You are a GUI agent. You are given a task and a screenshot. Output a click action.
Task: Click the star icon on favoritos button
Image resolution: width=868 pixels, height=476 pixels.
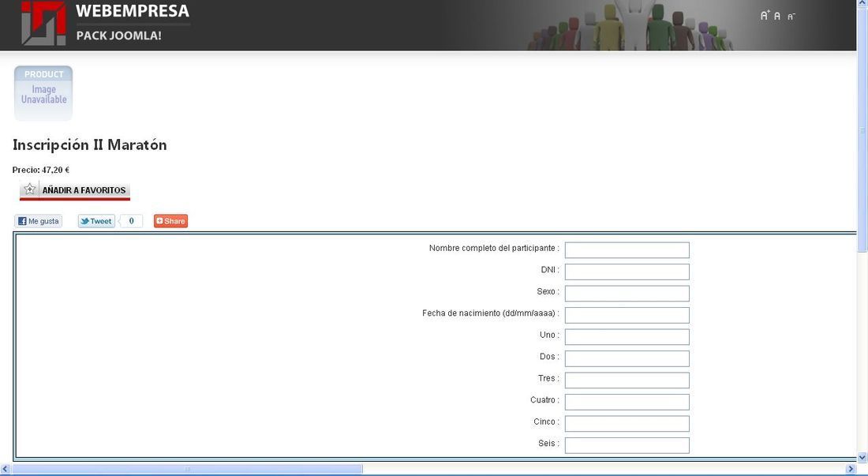(x=30, y=189)
